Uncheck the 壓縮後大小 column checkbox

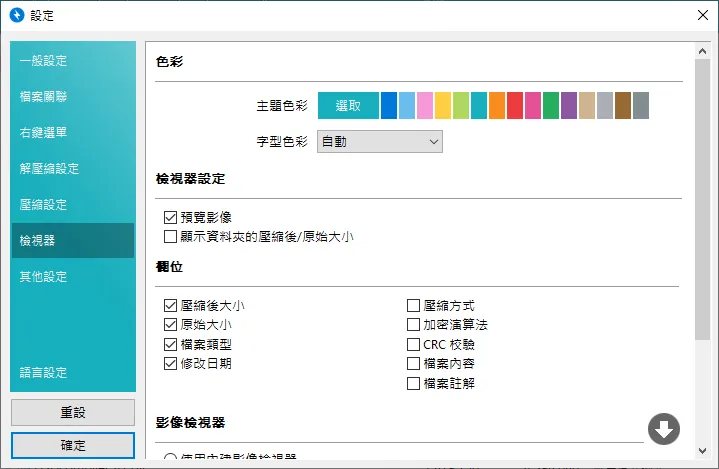pos(170,305)
